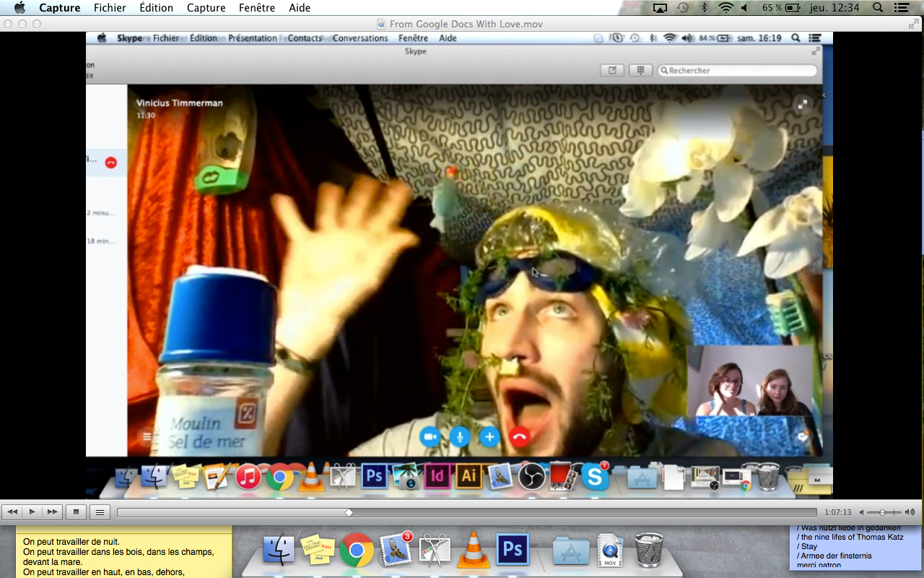Open Spotlight search magnifier in the top menu bar
The height and width of the screenshot is (578, 924).
878,8
